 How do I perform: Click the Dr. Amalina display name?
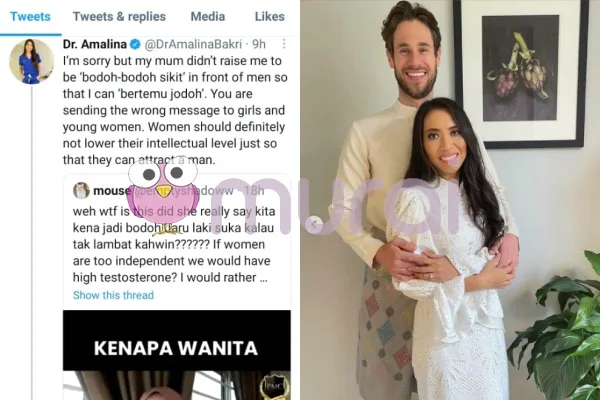click(95, 44)
